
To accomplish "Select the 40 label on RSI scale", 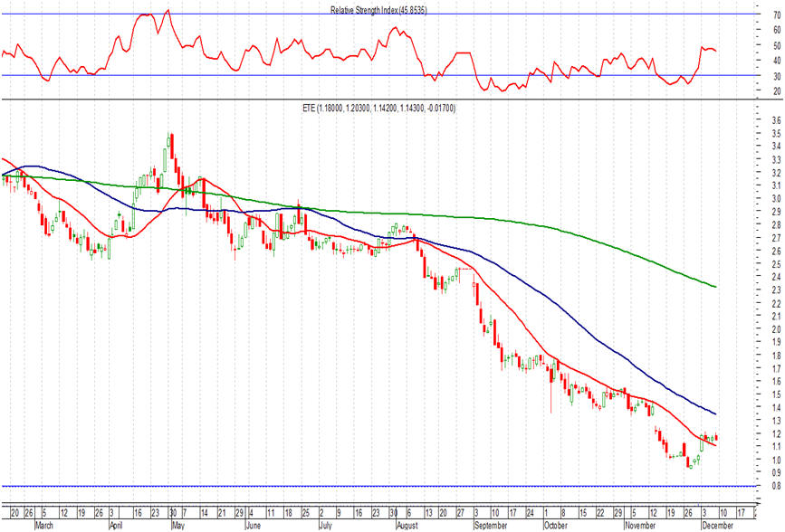I will 777,61.
